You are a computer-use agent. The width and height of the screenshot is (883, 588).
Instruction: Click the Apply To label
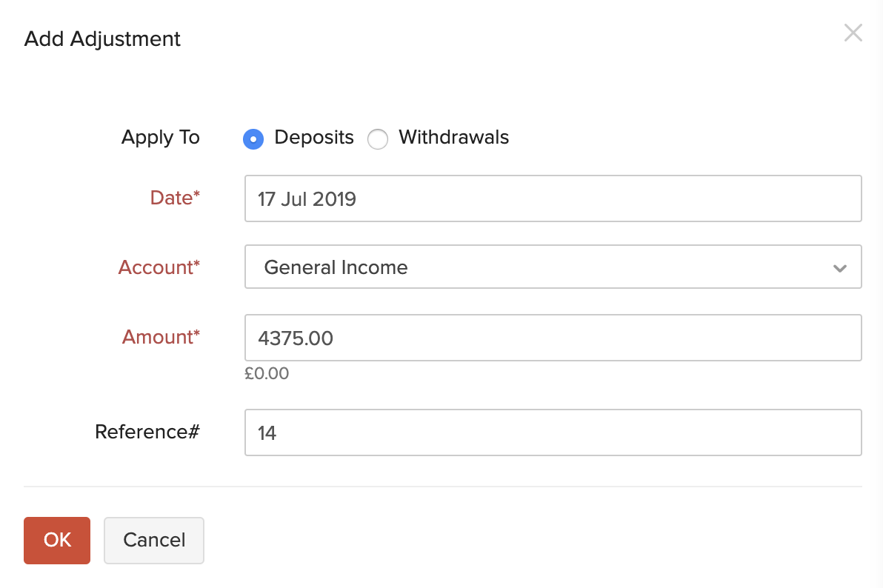coord(160,138)
